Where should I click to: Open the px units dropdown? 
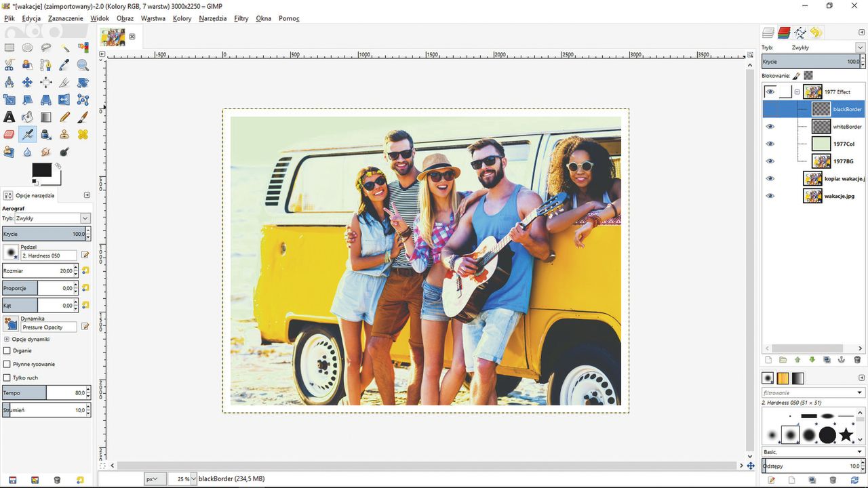click(155, 479)
